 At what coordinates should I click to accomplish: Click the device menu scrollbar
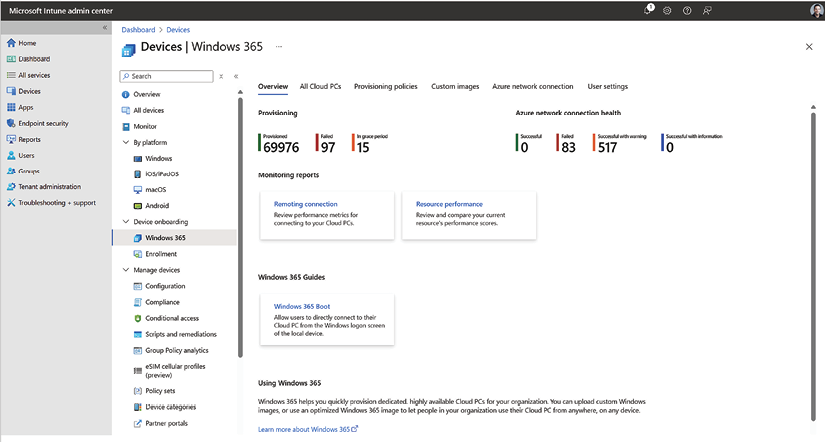(240, 226)
